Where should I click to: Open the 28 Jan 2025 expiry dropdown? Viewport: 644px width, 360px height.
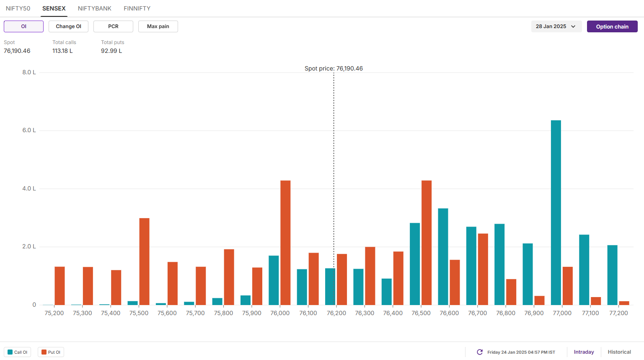pyautogui.click(x=556, y=26)
